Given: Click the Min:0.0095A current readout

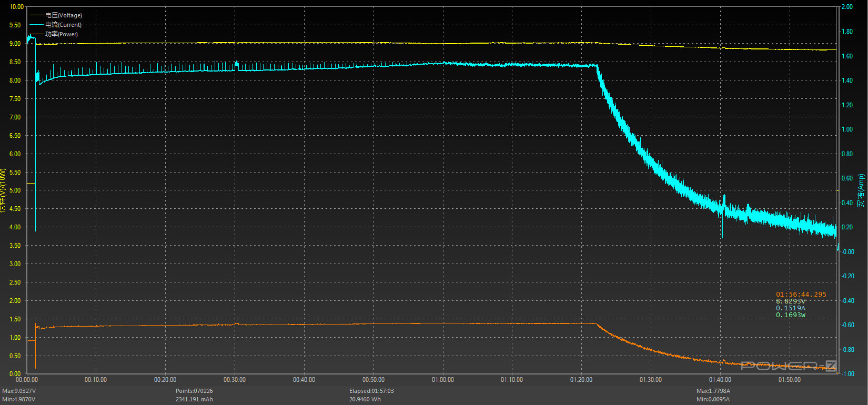Looking at the screenshot, I should point(713,399).
